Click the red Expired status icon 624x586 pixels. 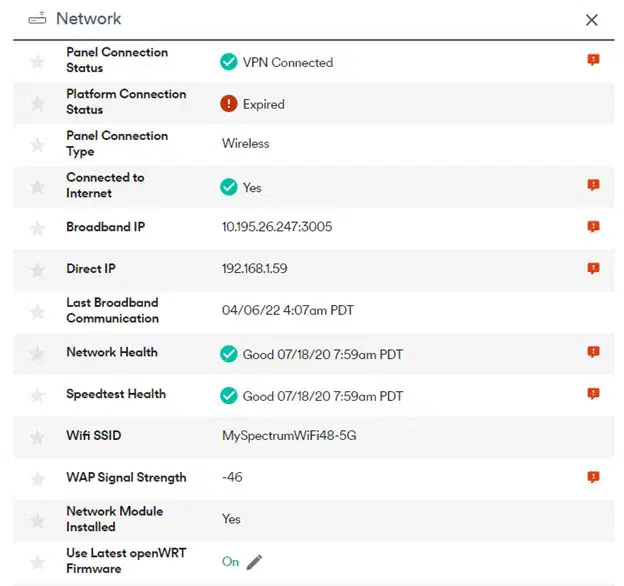pos(229,104)
